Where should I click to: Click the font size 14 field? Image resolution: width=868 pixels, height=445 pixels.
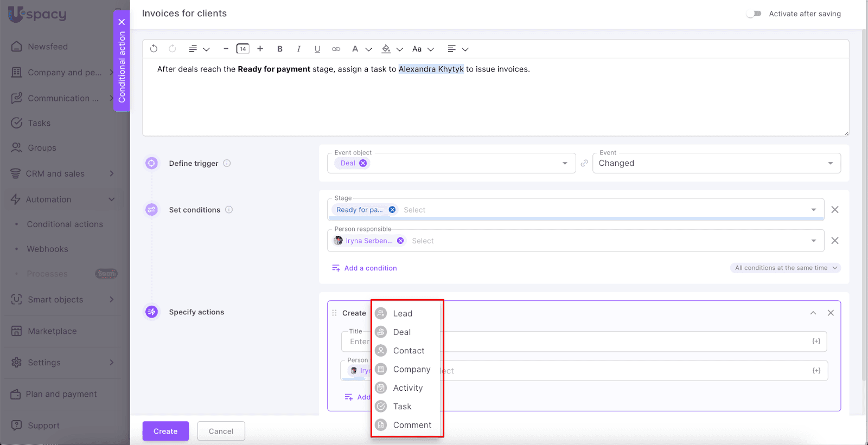click(x=243, y=49)
